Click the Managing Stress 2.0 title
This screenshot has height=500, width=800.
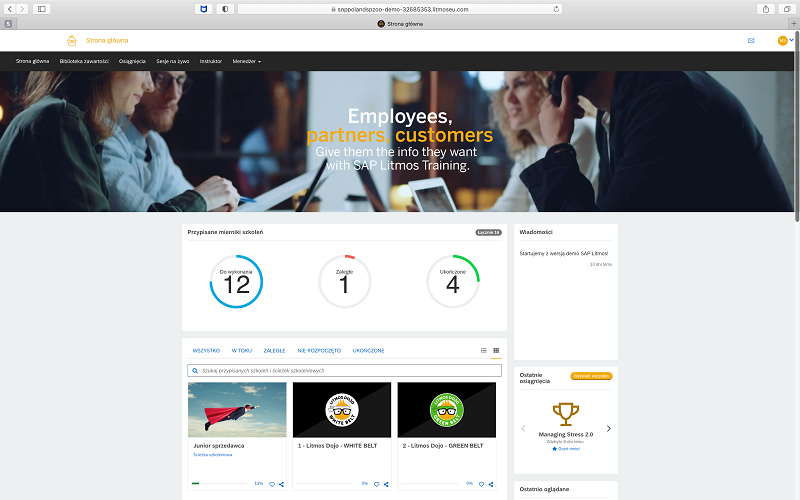(x=566, y=435)
